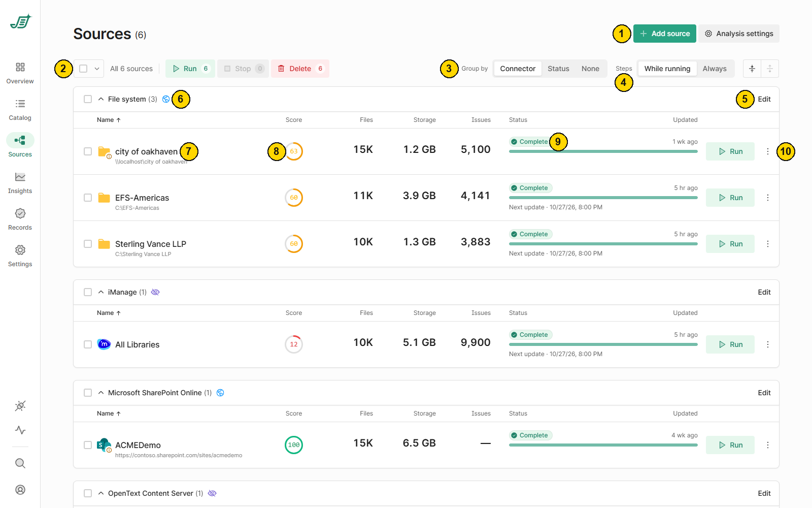Toggle the iManage hidden visibility eye icon
The image size is (812, 508).
click(x=155, y=292)
